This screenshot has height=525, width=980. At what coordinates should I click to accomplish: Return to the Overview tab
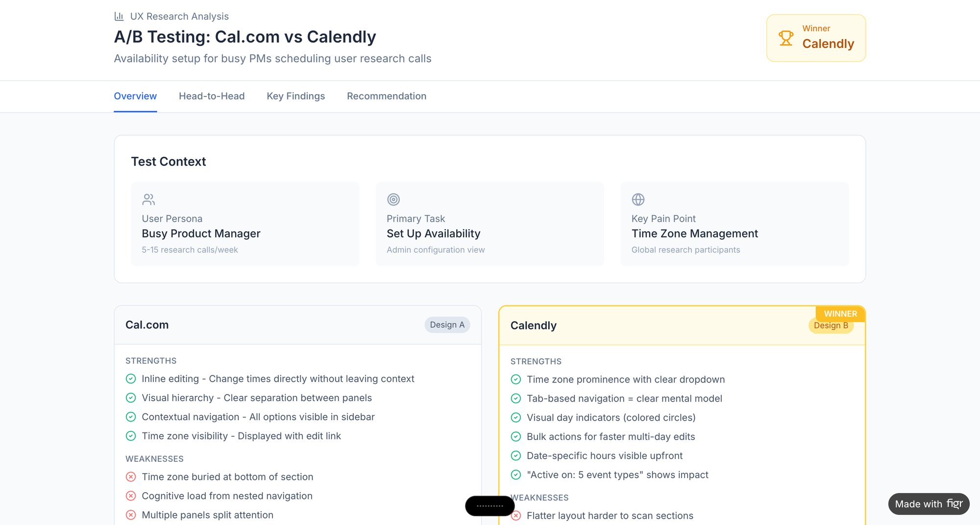point(135,96)
